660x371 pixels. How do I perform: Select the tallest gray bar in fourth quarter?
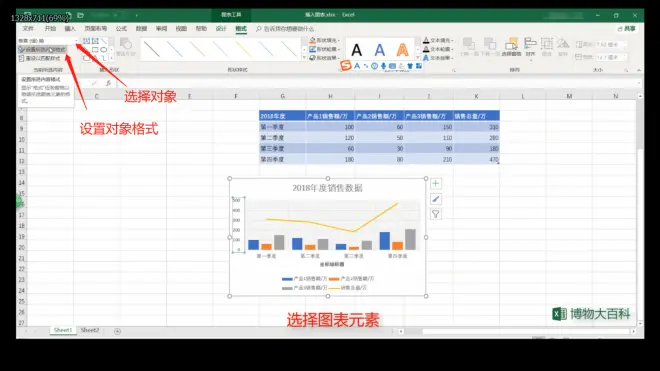tap(410, 239)
